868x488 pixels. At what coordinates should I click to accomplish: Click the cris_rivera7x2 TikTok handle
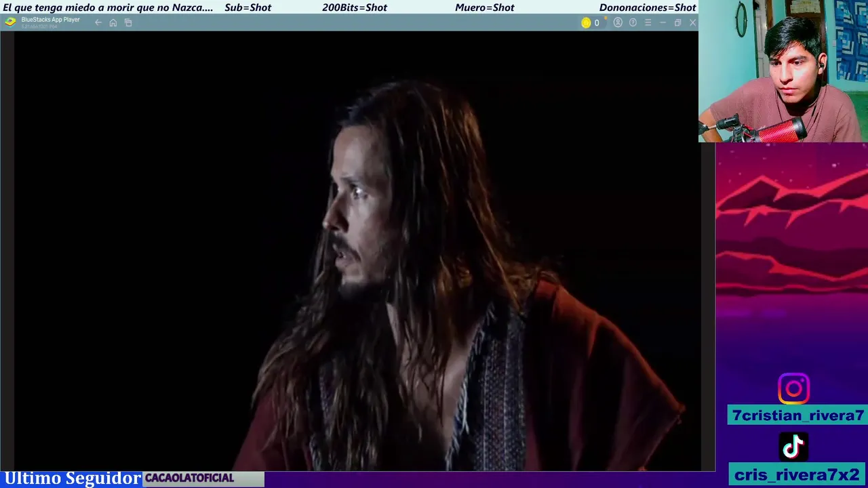tap(797, 474)
